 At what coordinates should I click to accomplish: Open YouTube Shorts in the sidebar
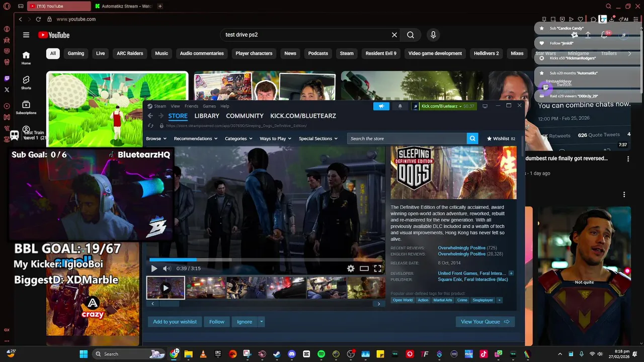(x=26, y=82)
